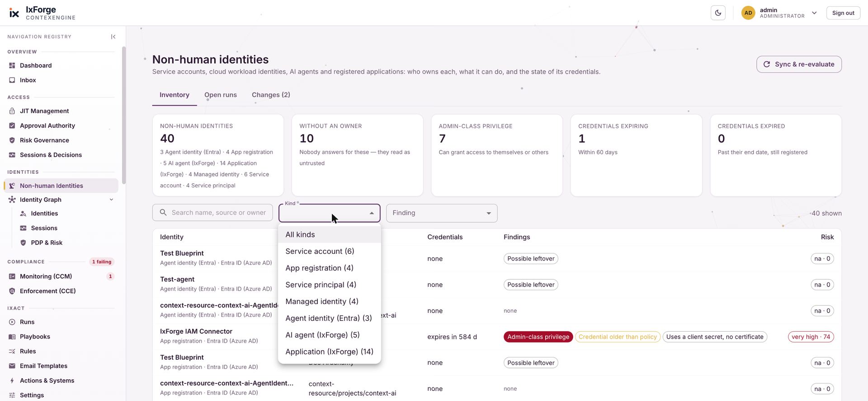The width and height of the screenshot is (868, 401).
Task: Click Enforcement (CCE) shield icon
Action: click(x=12, y=291)
